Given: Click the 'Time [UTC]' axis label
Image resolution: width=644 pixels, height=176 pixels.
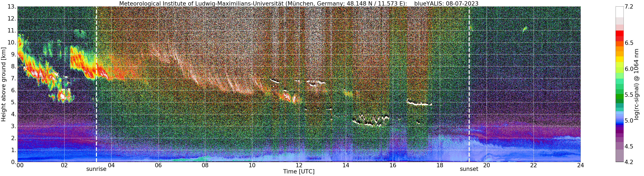Looking at the screenshot, I should (299, 172).
